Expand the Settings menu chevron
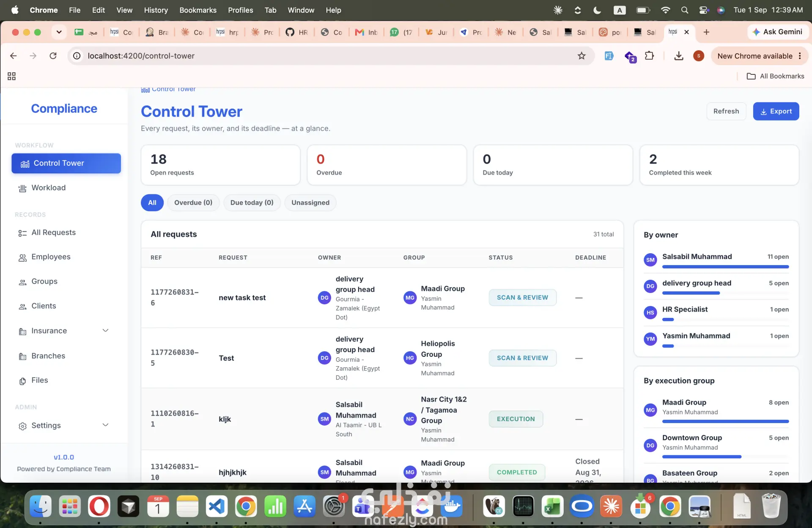 (x=106, y=425)
